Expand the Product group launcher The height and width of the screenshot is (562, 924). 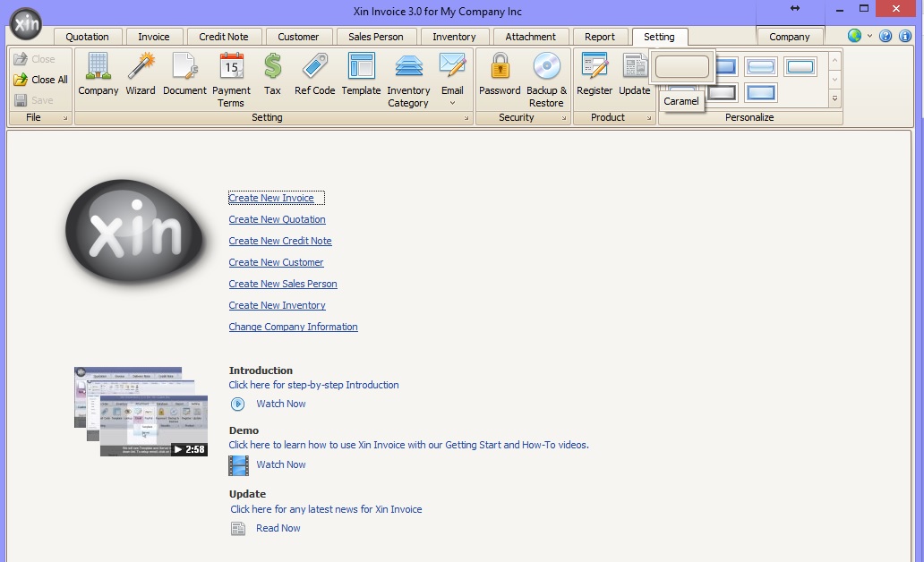pyautogui.click(x=649, y=118)
